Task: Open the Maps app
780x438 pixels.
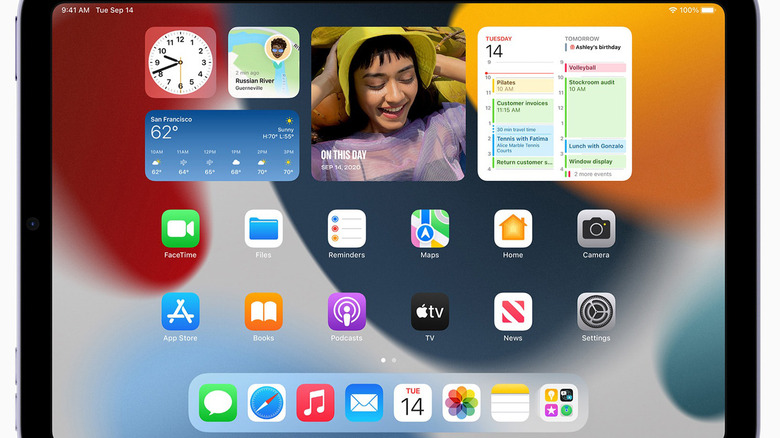Action: (x=430, y=229)
